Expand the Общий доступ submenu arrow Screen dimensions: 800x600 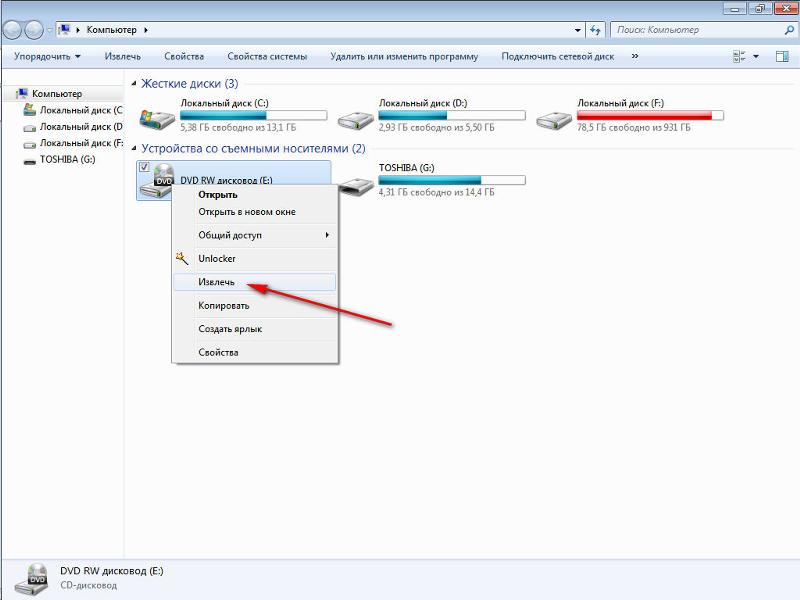327,235
